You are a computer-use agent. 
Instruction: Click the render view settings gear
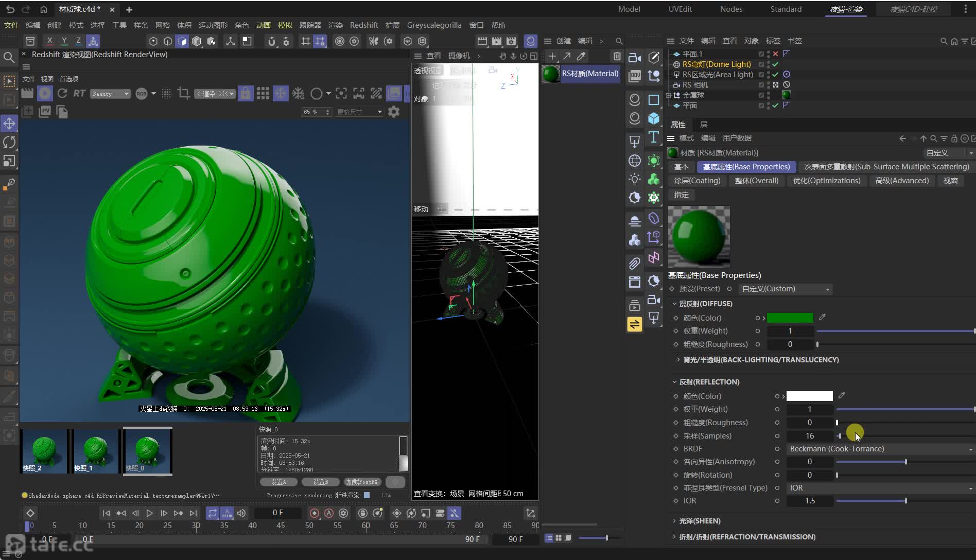(x=394, y=112)
